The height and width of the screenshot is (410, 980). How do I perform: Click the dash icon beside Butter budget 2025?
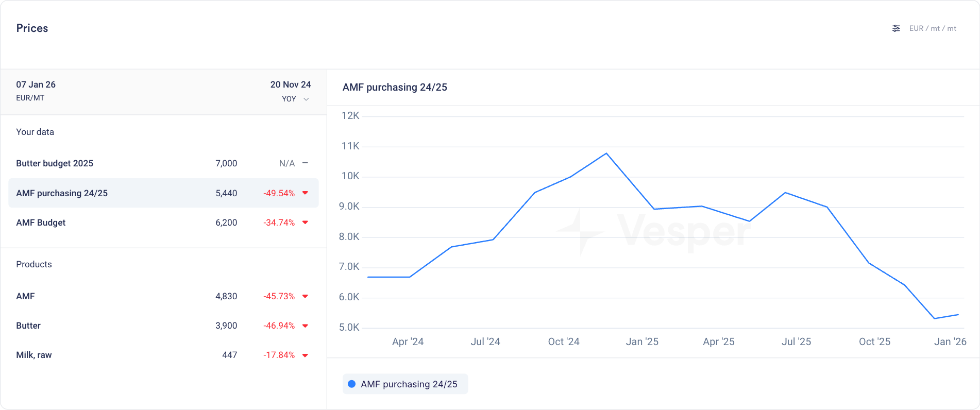pyautogui.click(x=305, y=163)
